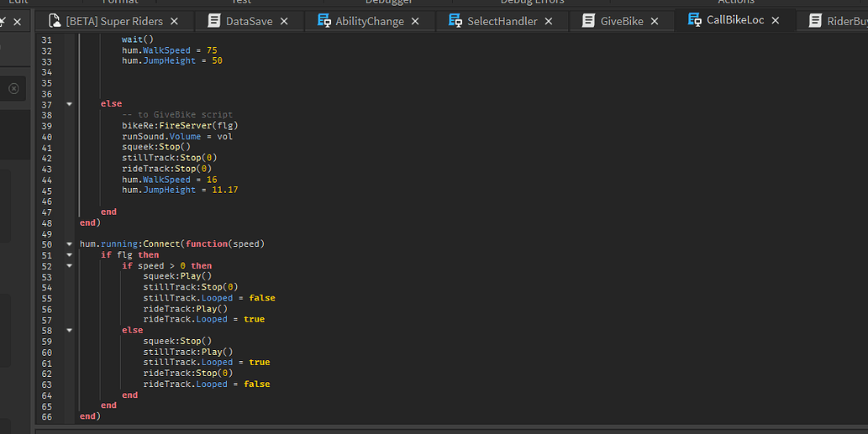Click 'rideTrack.Looped = true' on line 57
868x434 pixels.
(203, 319)
